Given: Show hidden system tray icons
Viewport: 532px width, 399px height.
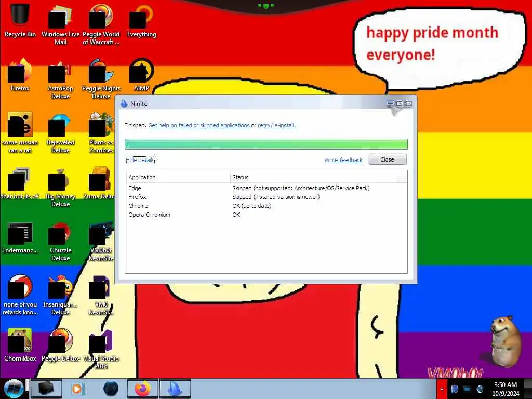Looking at the screenshot, I should (442, 389).
